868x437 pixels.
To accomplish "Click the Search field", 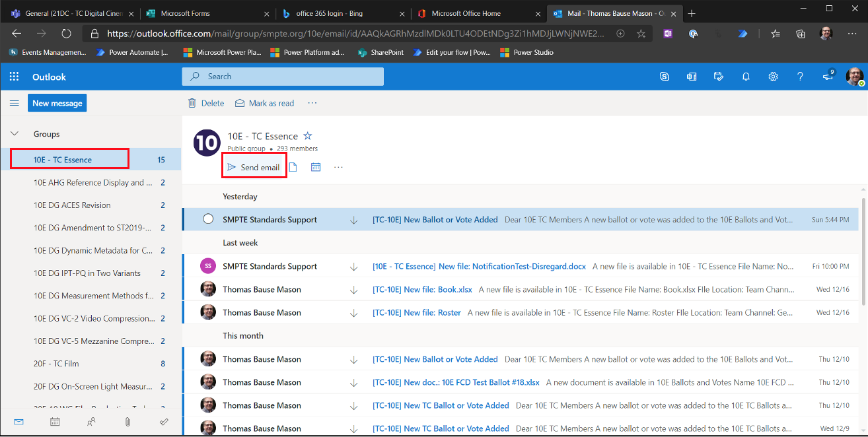I will (282, 77).
